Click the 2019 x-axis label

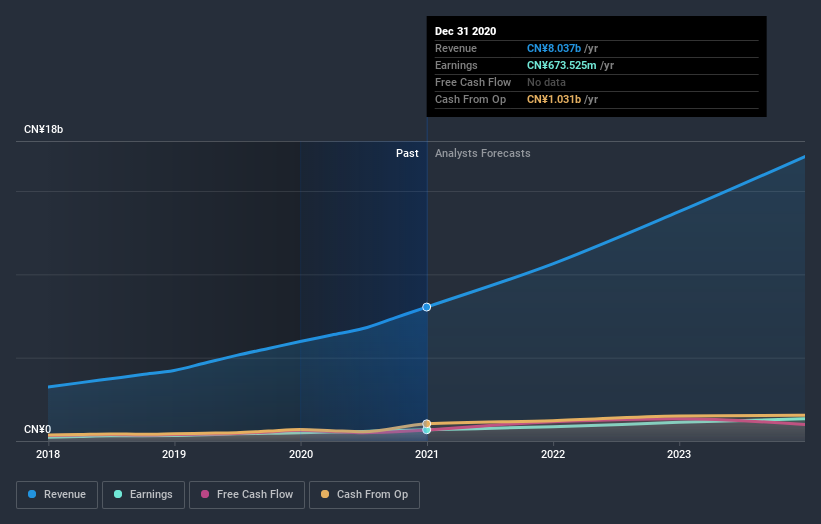coord(174,454)
